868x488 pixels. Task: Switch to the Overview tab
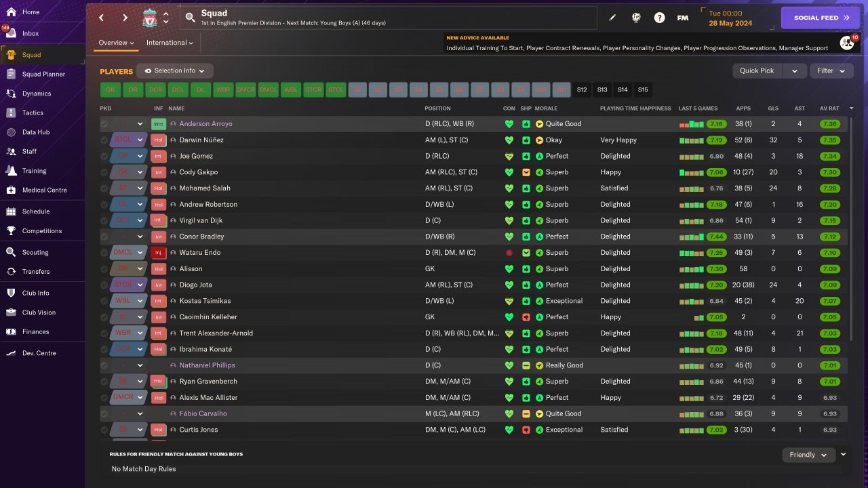116,43
